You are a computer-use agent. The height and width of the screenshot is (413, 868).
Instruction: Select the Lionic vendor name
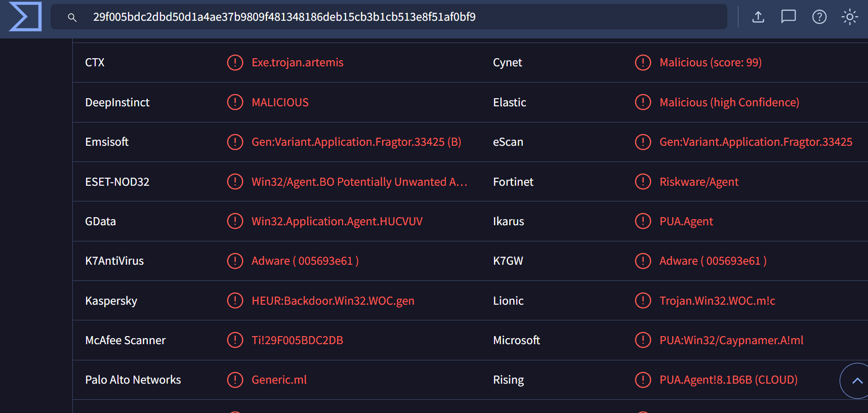pyautogui.click(x=508, y=301)
